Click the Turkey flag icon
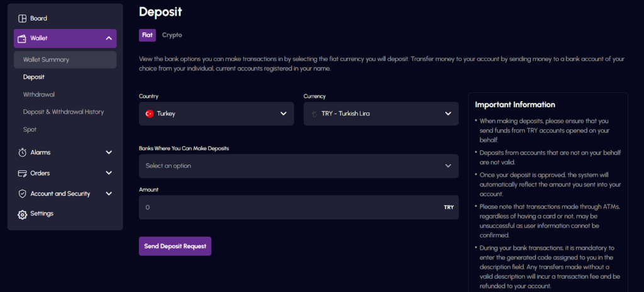This screenshot has width=644, height=292. (x=150, y=114)
